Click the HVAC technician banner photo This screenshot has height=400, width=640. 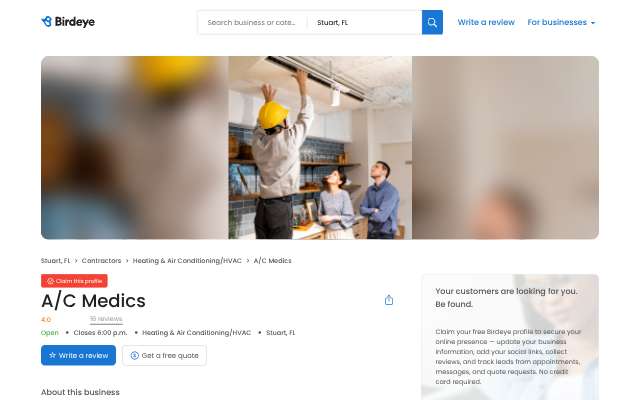pyautogui.click(x=320, y=148)
